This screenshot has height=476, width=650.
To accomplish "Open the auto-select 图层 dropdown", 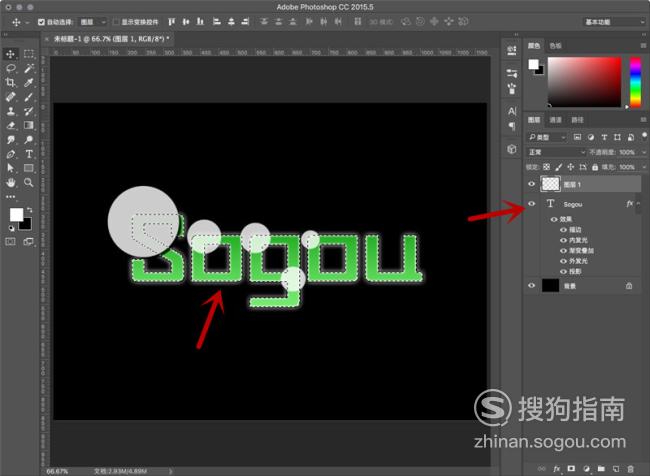I will click(93, 22).
